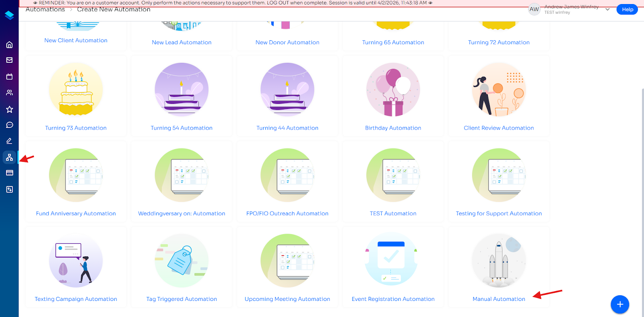Viewport: 644px width, 317px height.
Task: Open Turning 65 Automation link
Action: click(393, 42)
